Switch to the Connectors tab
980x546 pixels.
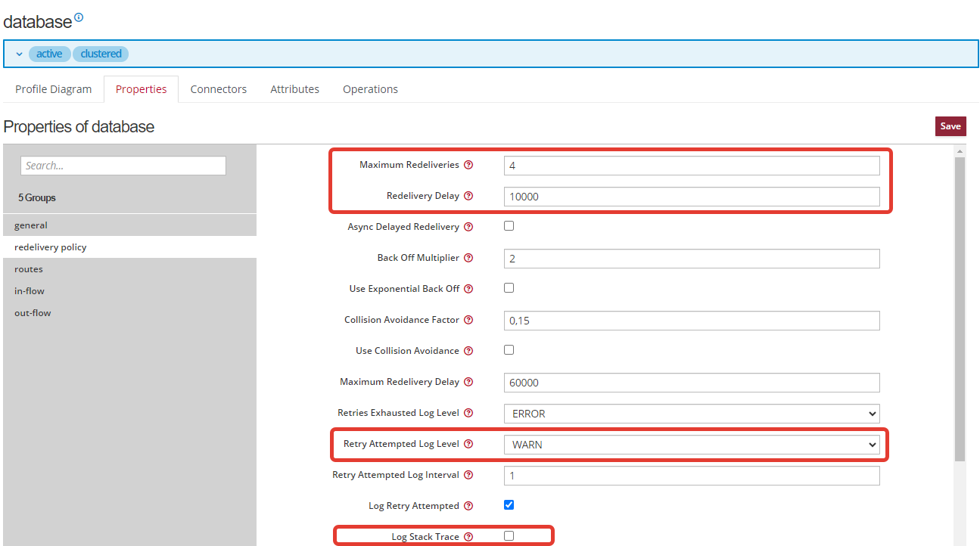click(218, 89)
